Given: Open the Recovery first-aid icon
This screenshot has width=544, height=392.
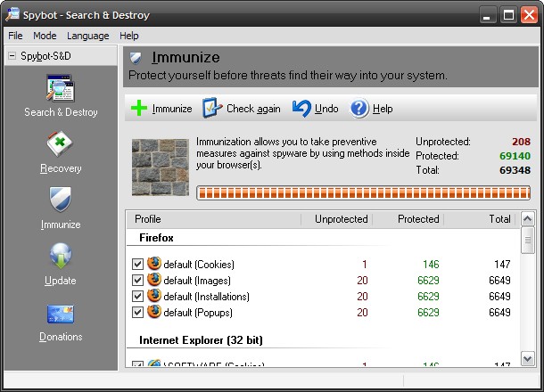Looking at the screenshot, I should click(x=61, y=143).
